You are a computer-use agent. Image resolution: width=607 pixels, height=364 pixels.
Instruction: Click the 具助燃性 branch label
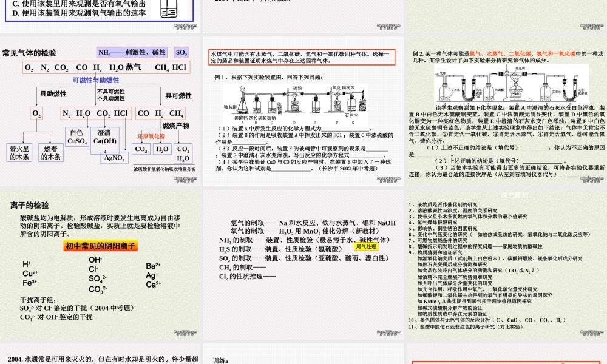53,93
